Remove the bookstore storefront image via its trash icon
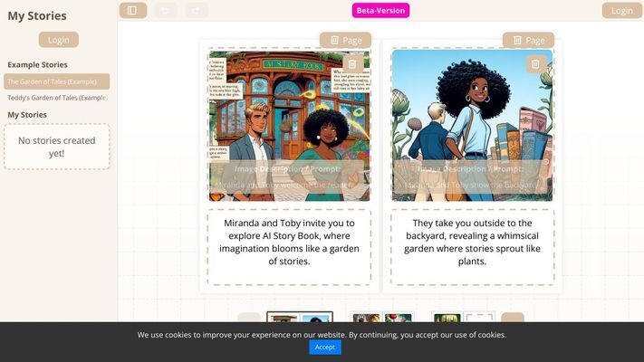This screenshot has height=362, width=644. pos(352,64)
